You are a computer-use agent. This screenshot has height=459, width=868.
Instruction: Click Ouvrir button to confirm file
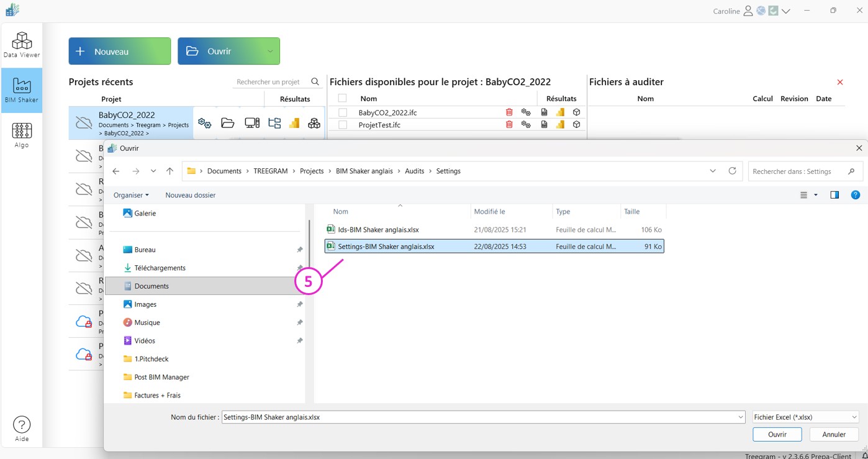(x=777, y=434)
